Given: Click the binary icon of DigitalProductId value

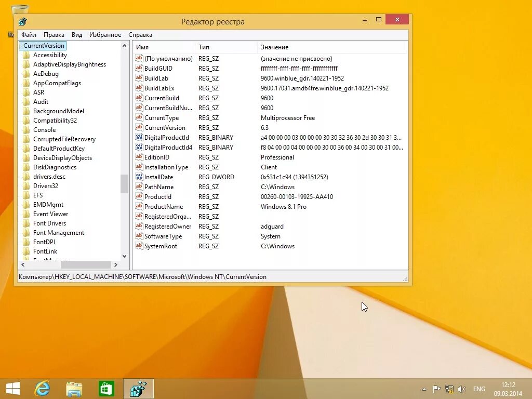Looking at the screenshot, I should (x=139, y=137).
